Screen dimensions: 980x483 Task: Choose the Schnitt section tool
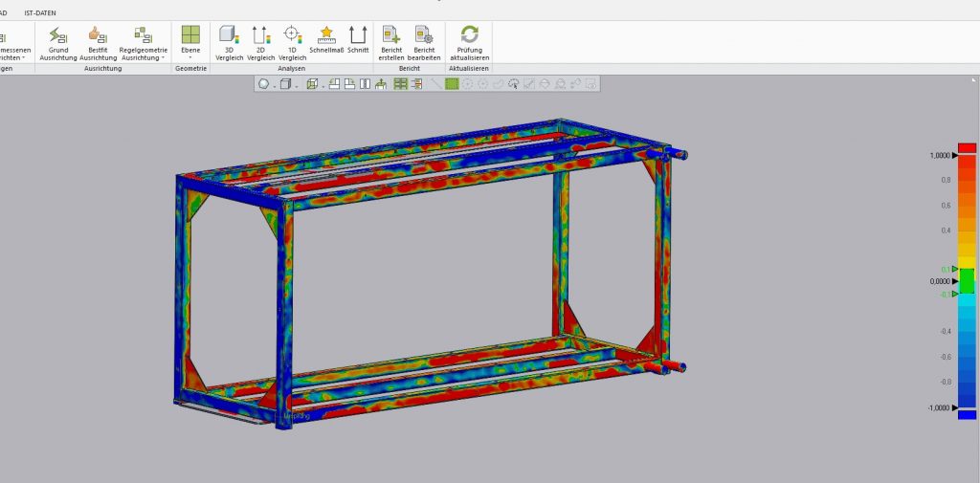(x=358, y=39)
